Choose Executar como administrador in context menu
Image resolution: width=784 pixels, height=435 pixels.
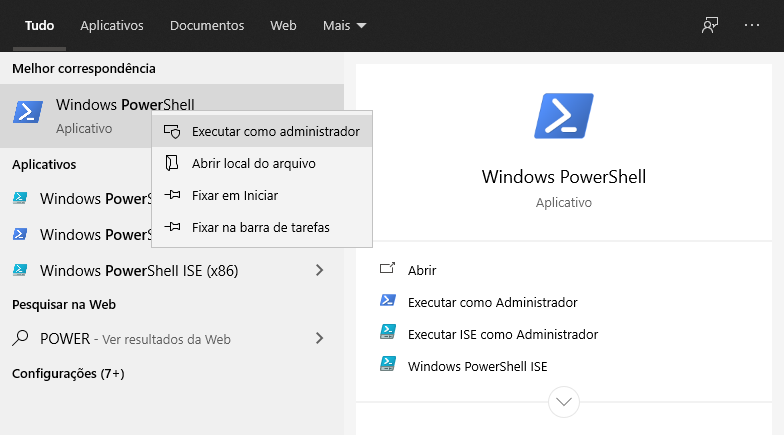pos(262,132)
